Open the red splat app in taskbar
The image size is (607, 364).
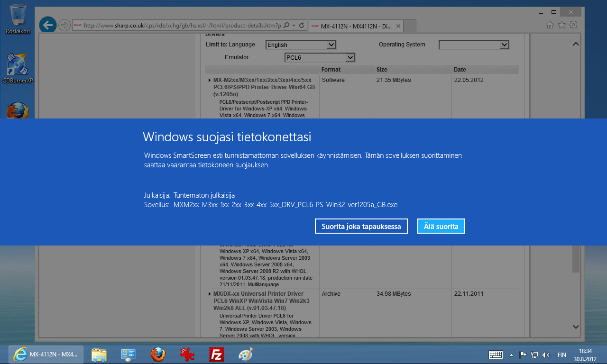tap(187, 354)
